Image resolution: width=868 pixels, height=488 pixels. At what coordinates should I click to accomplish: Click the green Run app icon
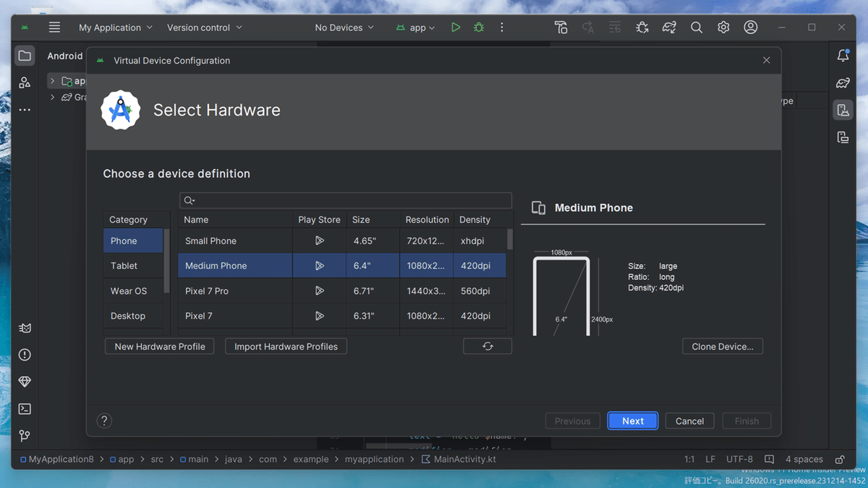click(x=456, y=27)
